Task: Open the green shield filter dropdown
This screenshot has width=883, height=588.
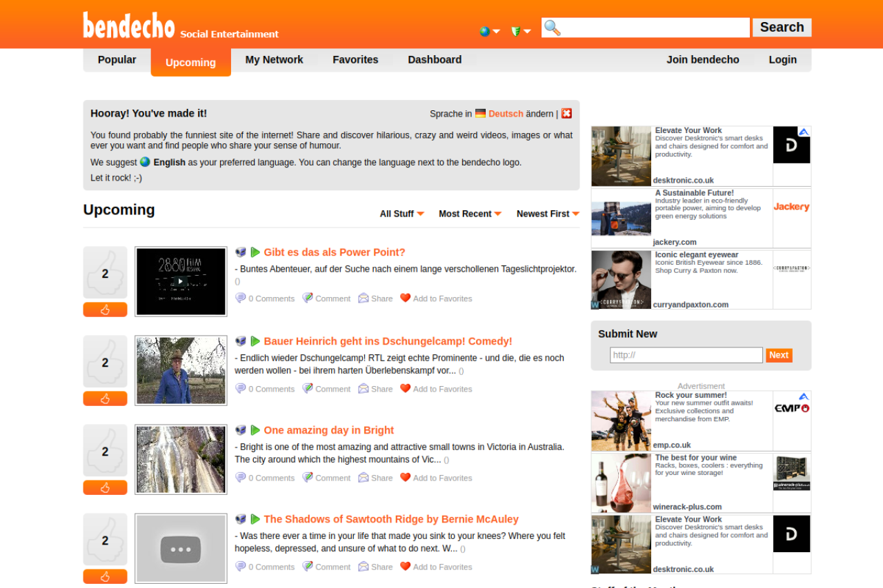Action: click(x=521, y=31)
